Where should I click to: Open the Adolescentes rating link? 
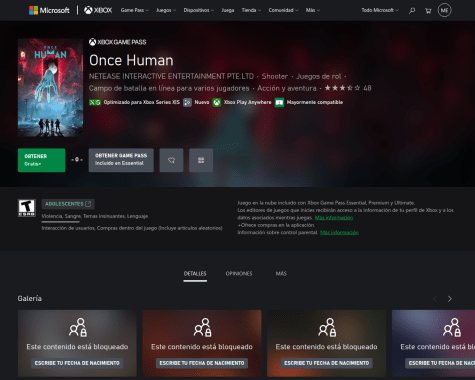pyautogui.click(x=68, y=204)
